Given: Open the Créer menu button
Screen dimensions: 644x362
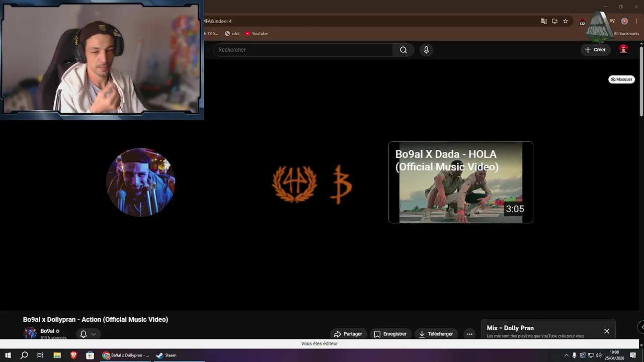Looking at the screenshot, I should pos(595,50).
